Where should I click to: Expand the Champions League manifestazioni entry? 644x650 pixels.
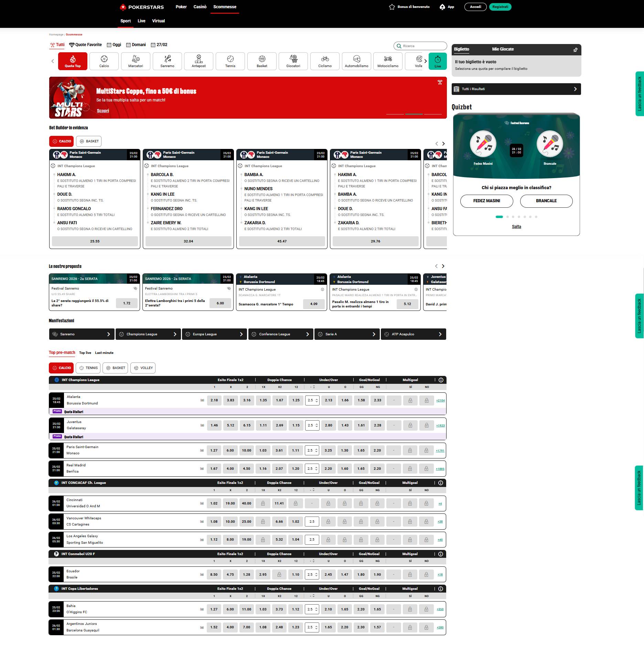pyautogui.click(x=148, y=334)
